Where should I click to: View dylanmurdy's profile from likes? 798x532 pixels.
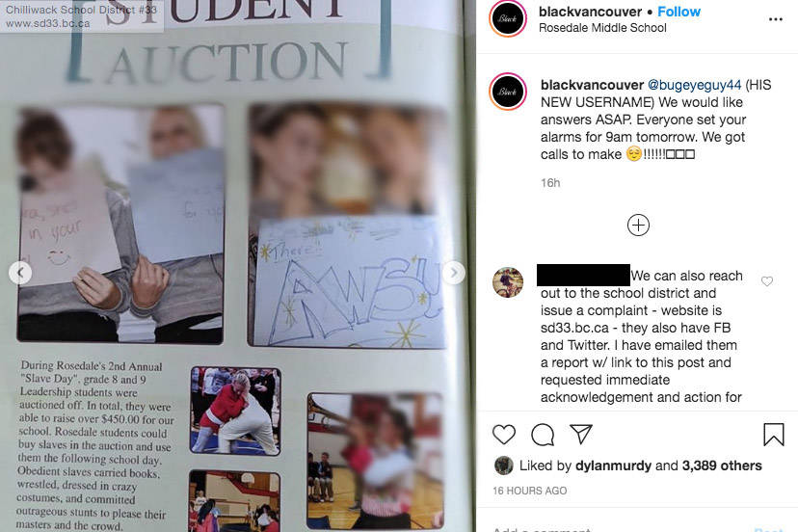click(x=613, y=465)
